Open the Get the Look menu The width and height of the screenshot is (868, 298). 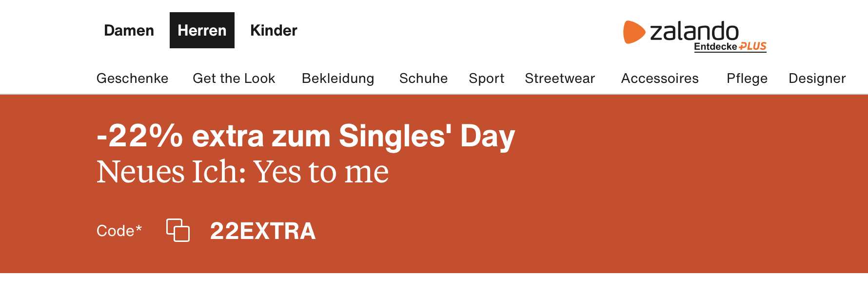pos(234,78)
